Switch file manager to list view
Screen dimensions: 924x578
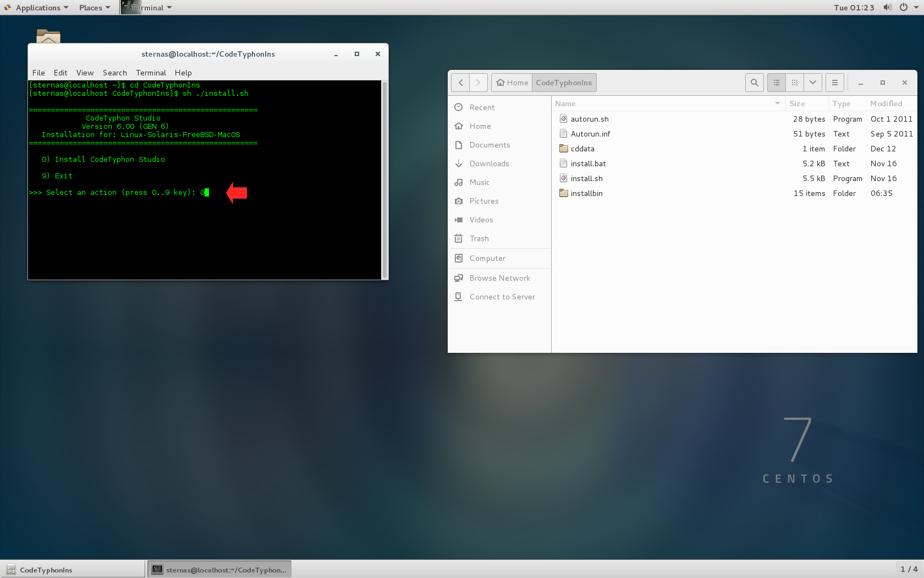click(x=777, y=83)
